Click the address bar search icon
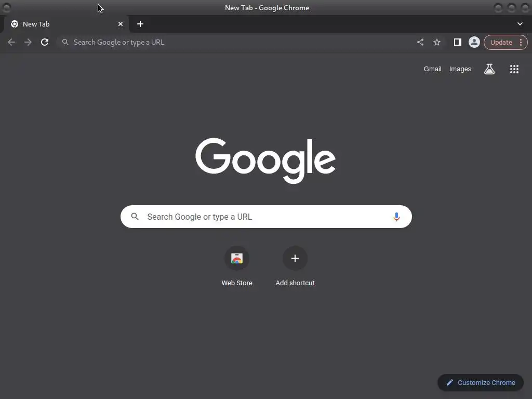This screenshot has height=399, width=532. click(x=65, y=42)
